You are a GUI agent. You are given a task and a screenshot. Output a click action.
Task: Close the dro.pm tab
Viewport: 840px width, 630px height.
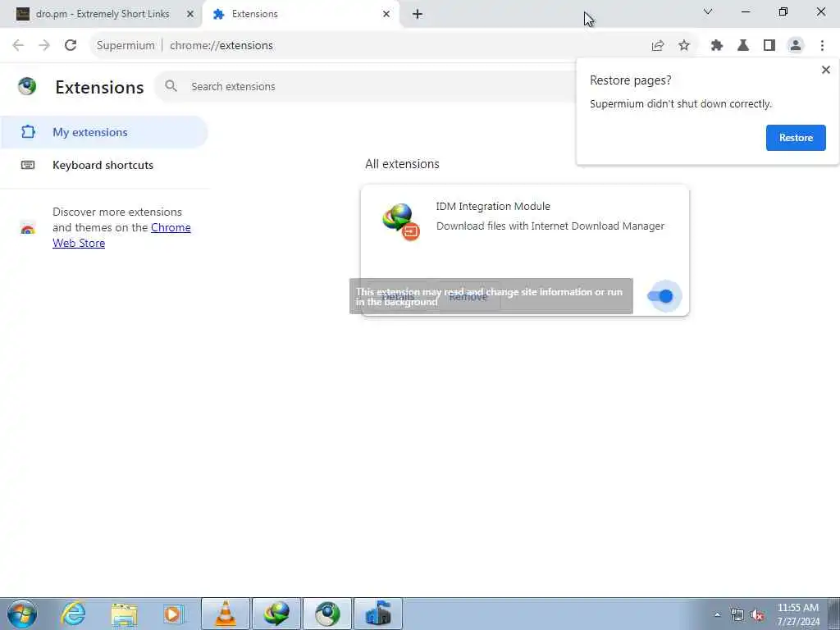(190, 14)
